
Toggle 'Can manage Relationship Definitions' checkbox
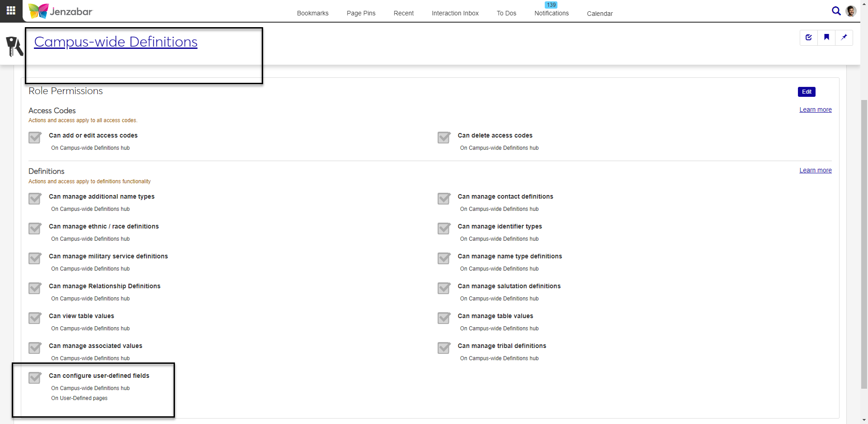(35, 288)
